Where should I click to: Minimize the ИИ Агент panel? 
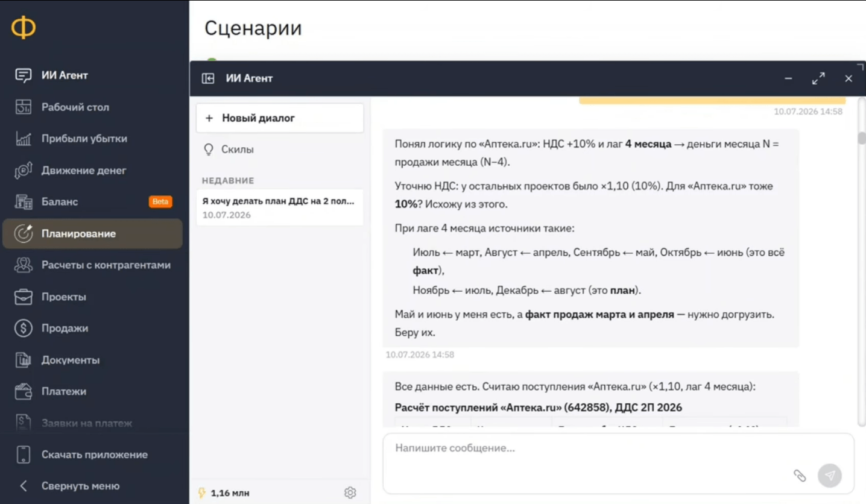(x=788, y=78)
